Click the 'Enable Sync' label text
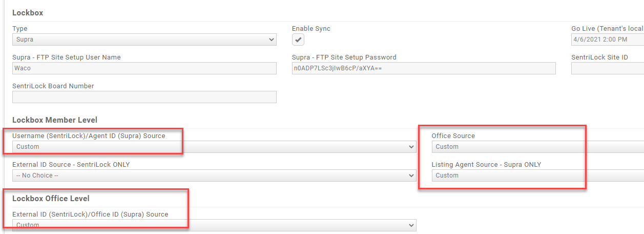The width and height of the screenshot is (644, 234). point(311,29)
